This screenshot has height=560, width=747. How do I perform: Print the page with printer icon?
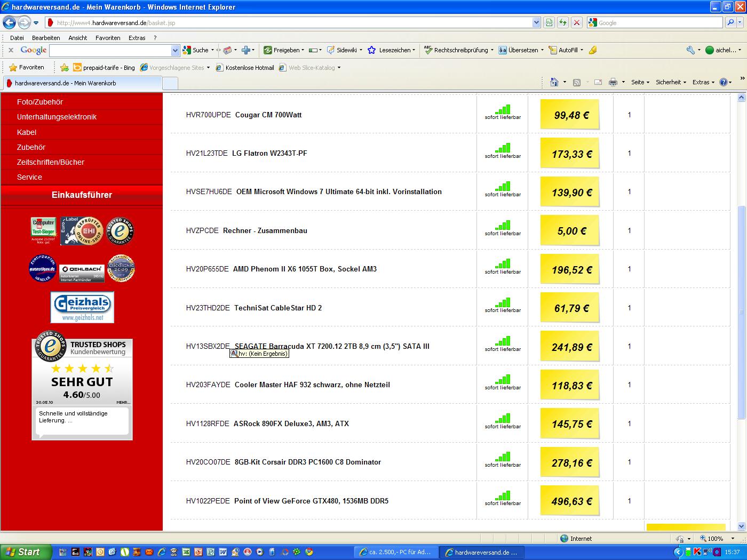click(613, 82)
